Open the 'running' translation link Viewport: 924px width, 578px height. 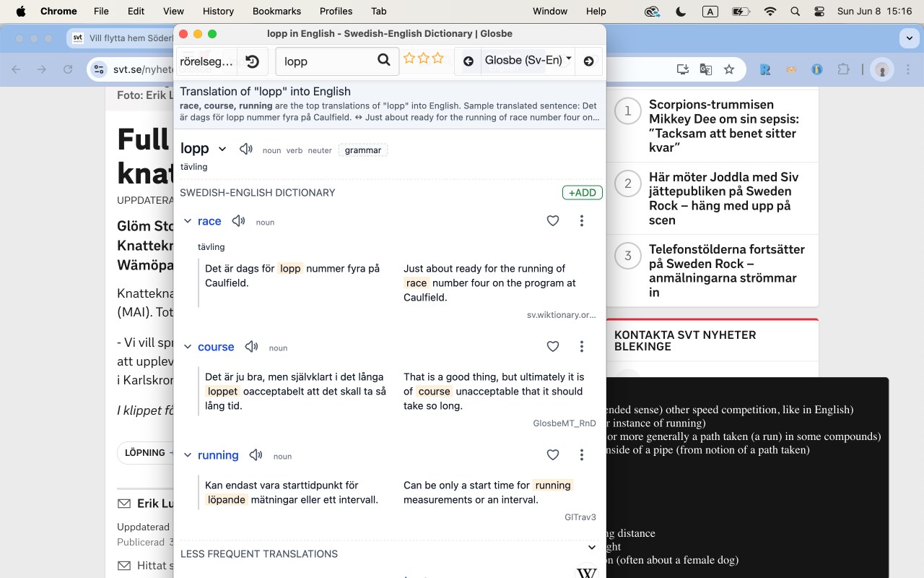pyautogui.click(x=218, y=455)
